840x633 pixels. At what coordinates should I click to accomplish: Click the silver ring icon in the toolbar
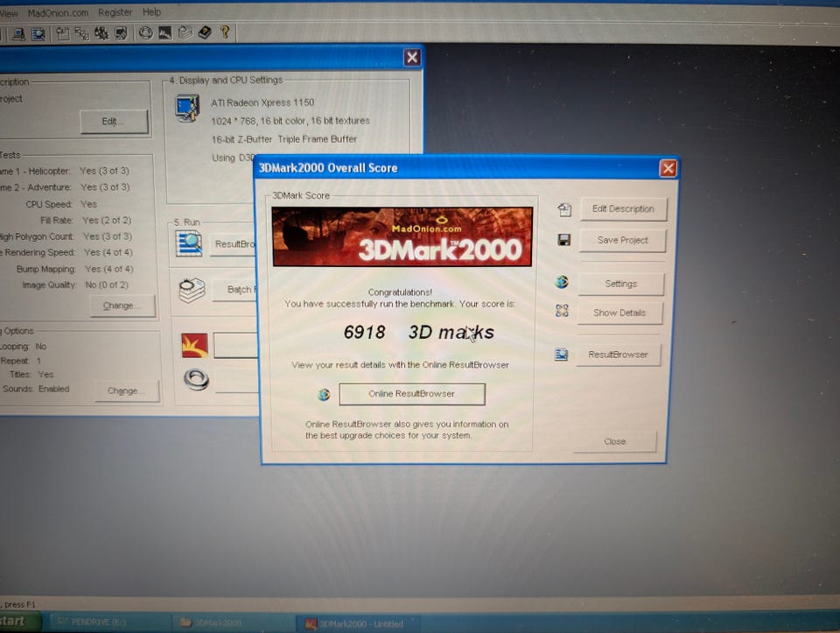(x=146, y=33)
